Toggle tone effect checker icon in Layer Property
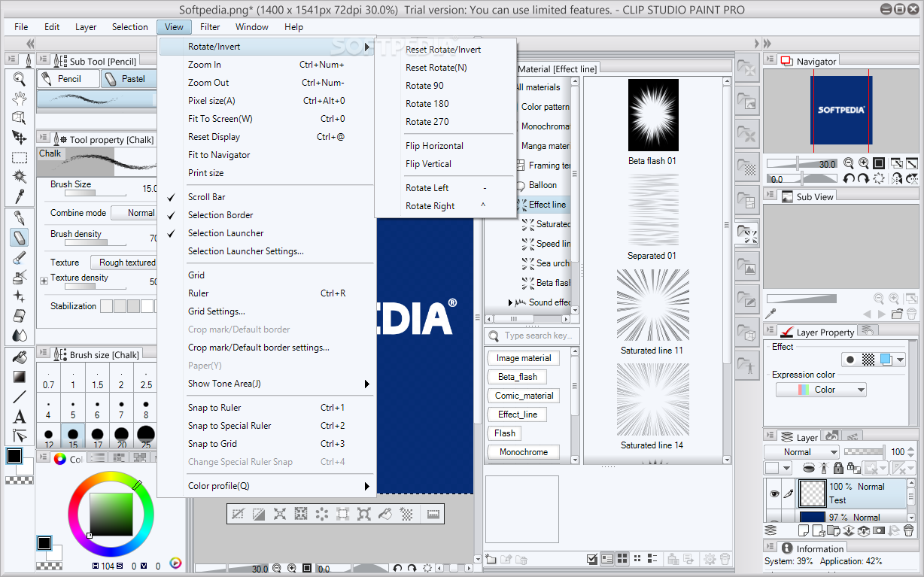This screenshot has height=577, width=924. pyautogui.click(x=868, y=360)
